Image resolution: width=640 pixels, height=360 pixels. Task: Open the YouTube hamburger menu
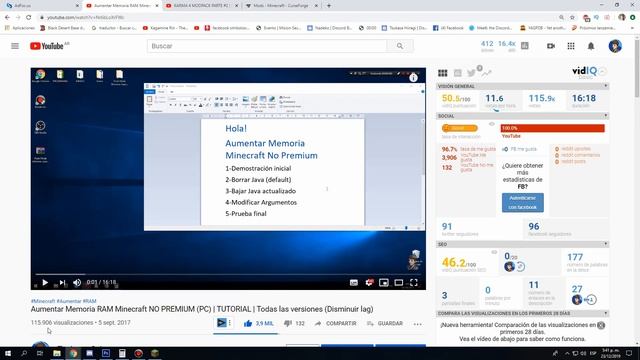point(15,46)
